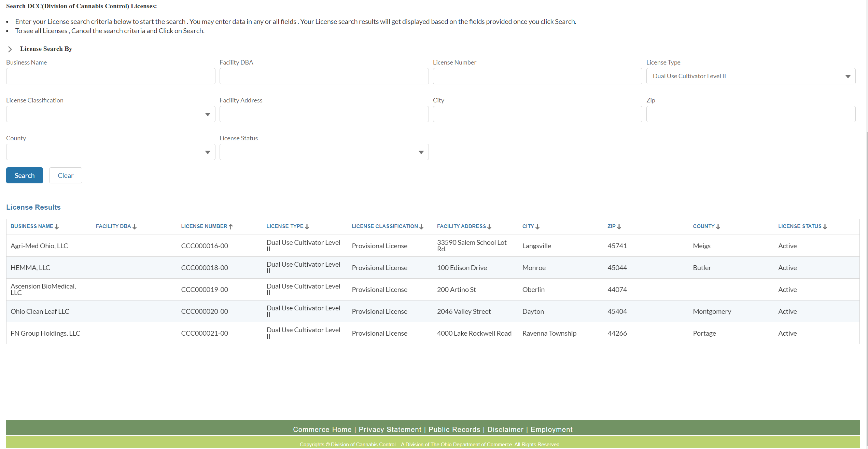Viewport: 868px width, 449px height.
Task: Open Commerce Home footer link
Action: (x=322, y=430)
